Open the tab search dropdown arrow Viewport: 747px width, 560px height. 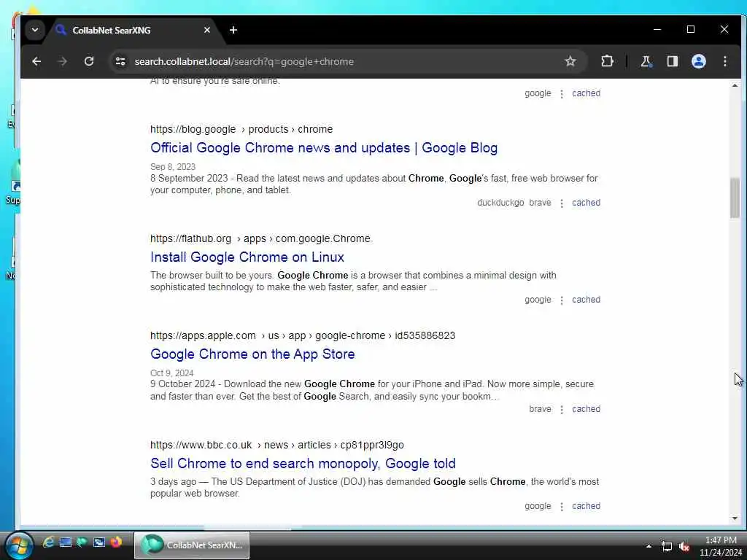[x=35, y=29]
